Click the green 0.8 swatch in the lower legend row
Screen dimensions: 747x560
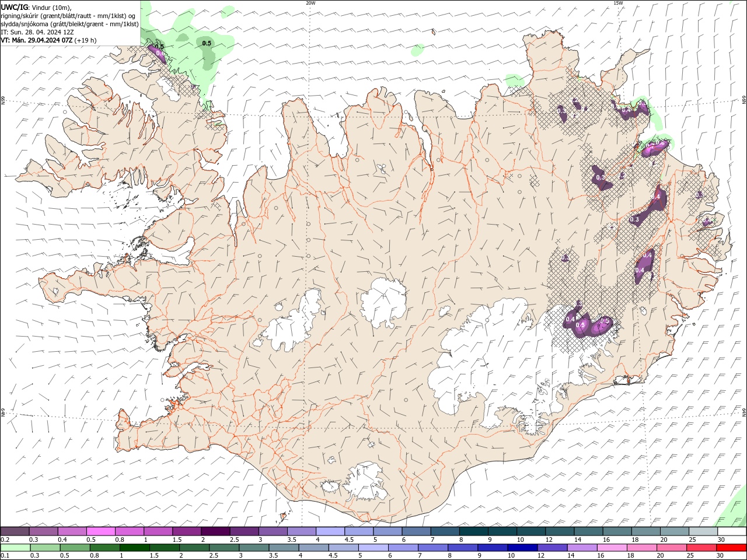point(104,548)
